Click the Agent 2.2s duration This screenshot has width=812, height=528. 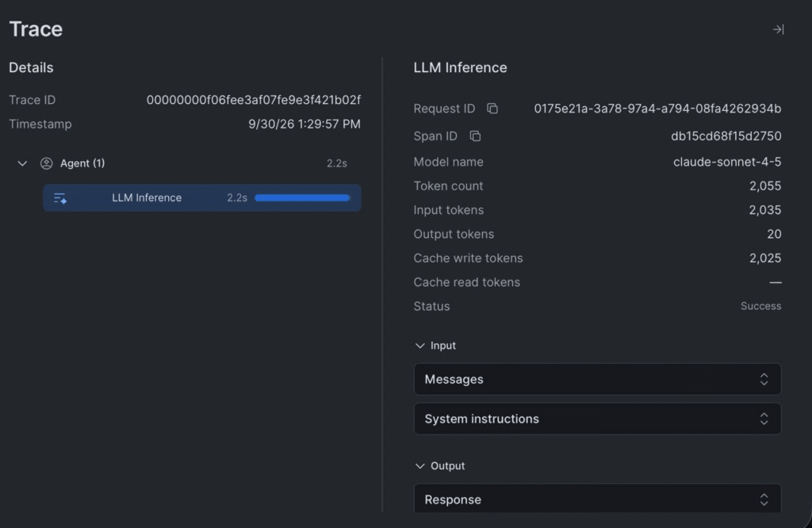point(336,163)
